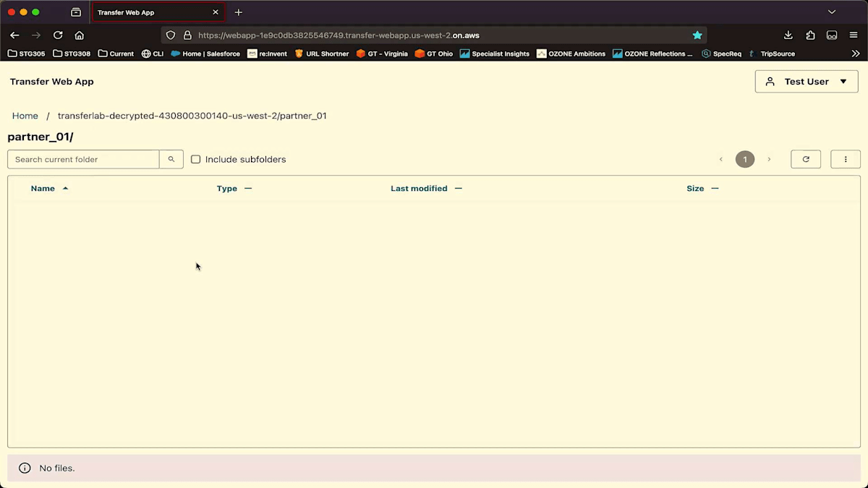Open the three-dot actions menu

(846, 159)
